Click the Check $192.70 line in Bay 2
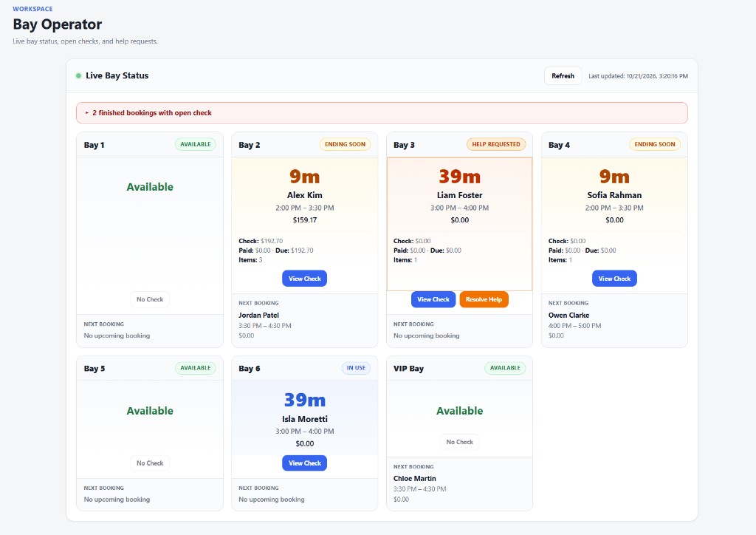The width and height of the screenshot is (756, 535). [261, 241]
